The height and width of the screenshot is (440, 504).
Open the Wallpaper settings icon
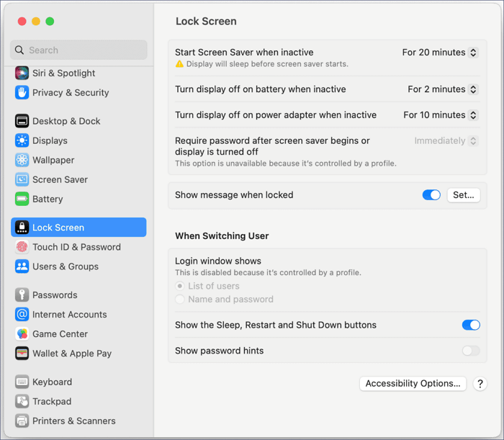point(22,161)
